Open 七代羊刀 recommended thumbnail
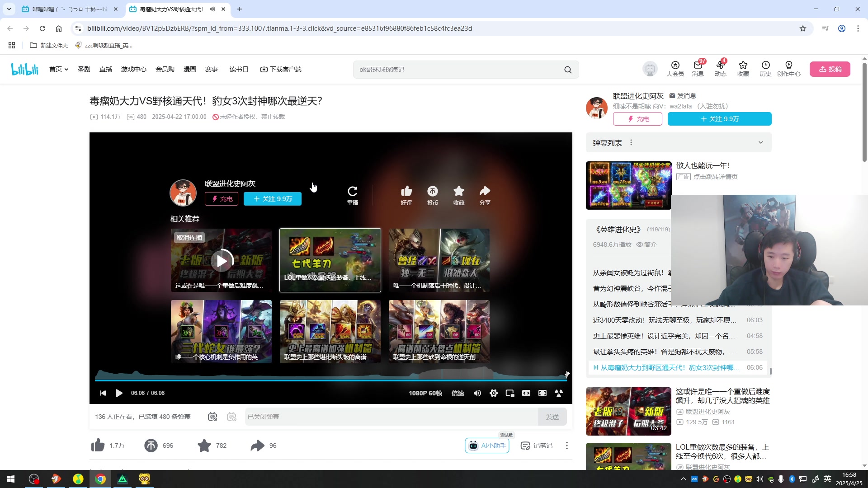 click(330, 260)
